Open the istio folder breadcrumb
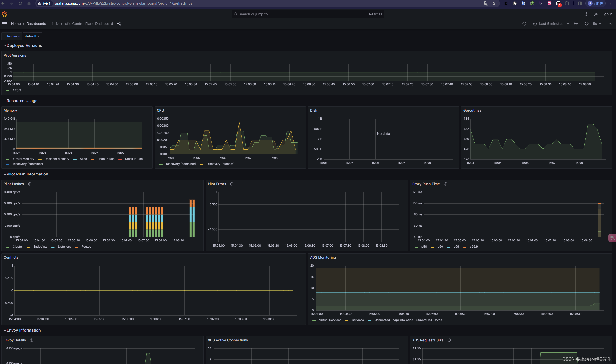The height and width of the screenshot is (364, 616). (x=55, y=24)
